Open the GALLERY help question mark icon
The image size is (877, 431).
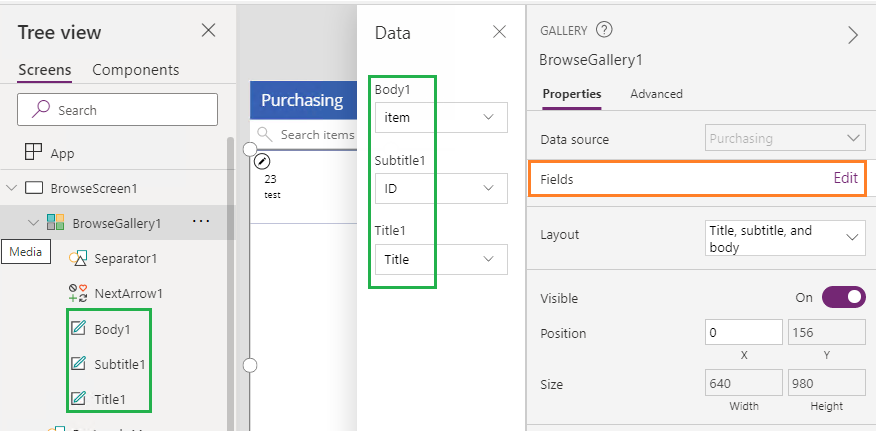coord(604,30)
